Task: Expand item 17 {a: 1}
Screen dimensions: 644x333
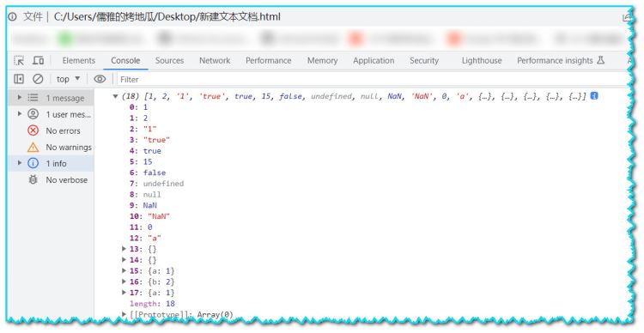Action: pyautogui.click(x=124, y=293)
